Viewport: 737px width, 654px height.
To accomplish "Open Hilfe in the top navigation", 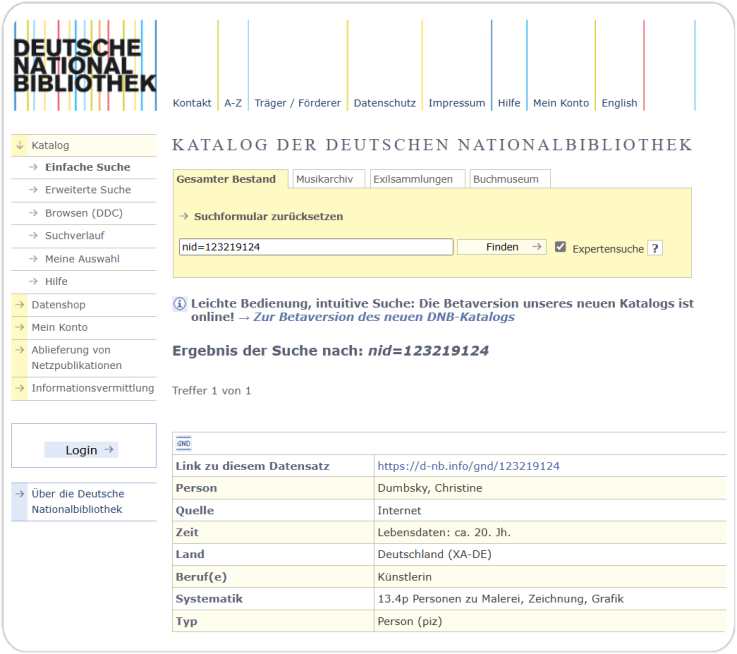I will coord(509,103).
